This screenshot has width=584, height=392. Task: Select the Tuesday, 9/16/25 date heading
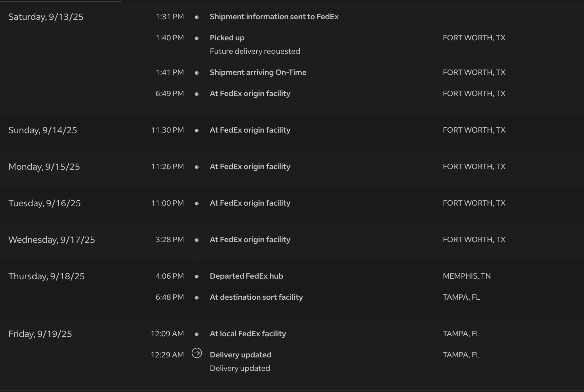point(45,203)
